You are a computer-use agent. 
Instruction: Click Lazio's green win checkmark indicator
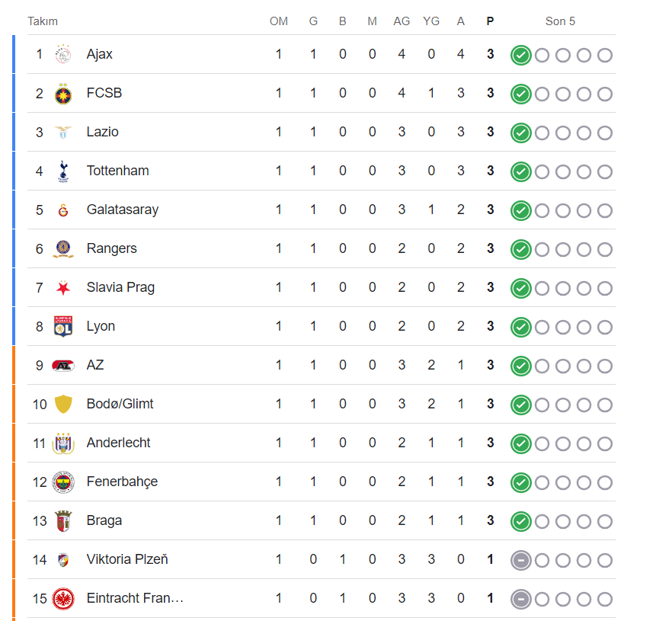click(520, 133)
